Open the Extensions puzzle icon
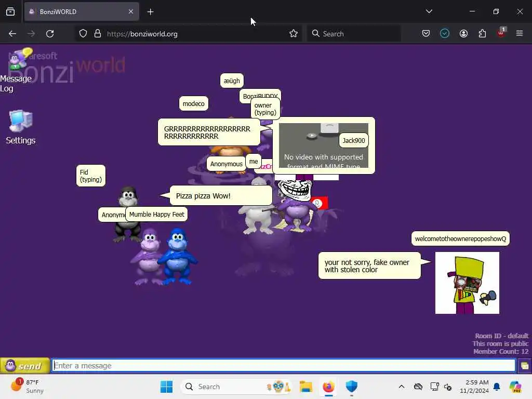The image size is (532, 399). (482, 34)
